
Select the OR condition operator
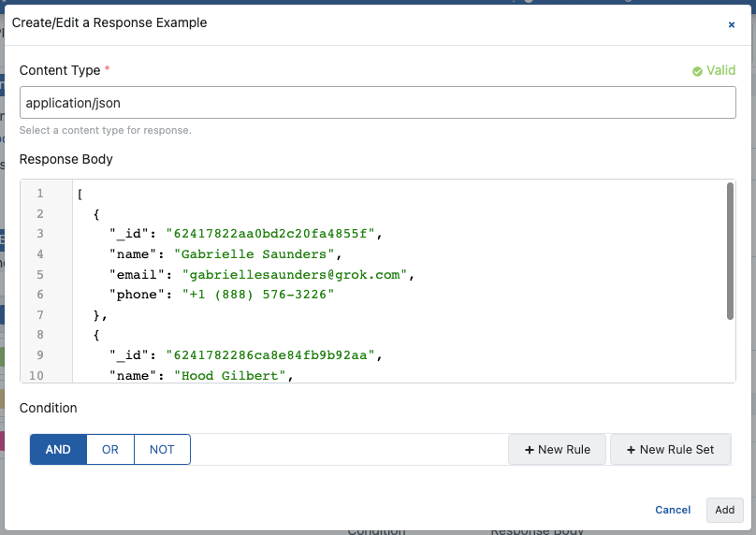[110, 450]
